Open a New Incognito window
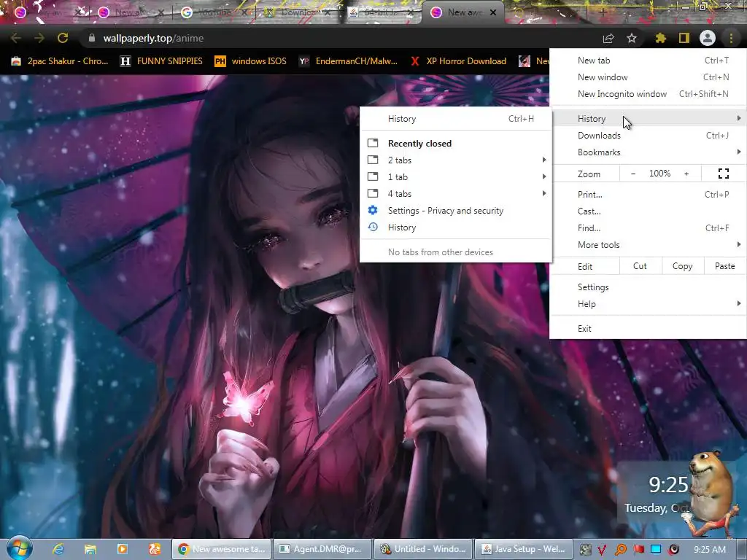The image size is (747, 560). pyautogui.click(x=648, y=94)
